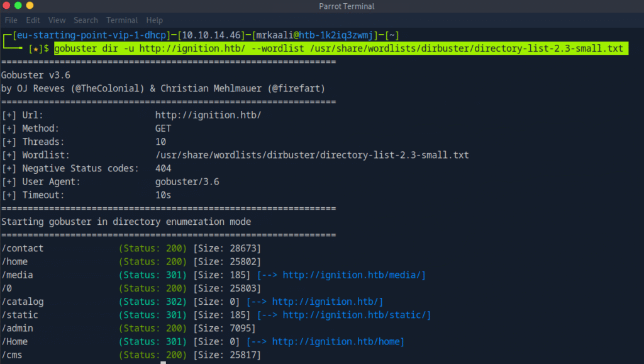The height and width of the screenshot is (364, 644).
Task: Click the /contact directory result
Action: click(23, 248)
